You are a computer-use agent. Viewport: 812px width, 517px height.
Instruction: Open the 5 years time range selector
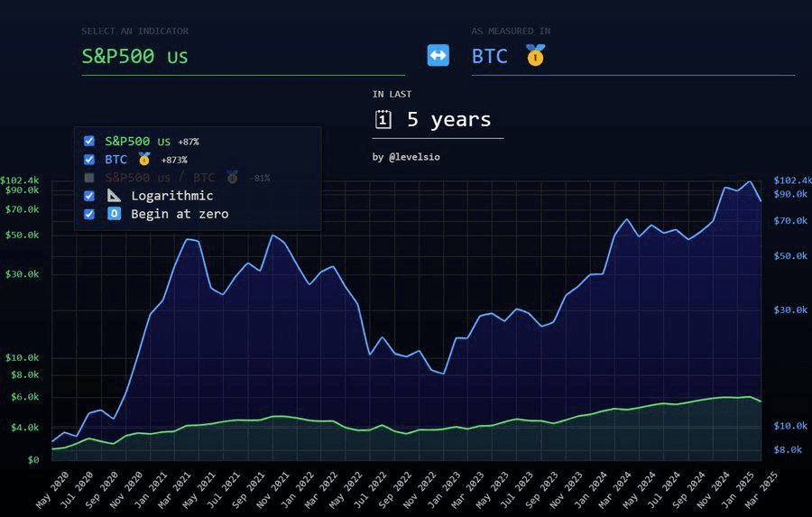438,120
